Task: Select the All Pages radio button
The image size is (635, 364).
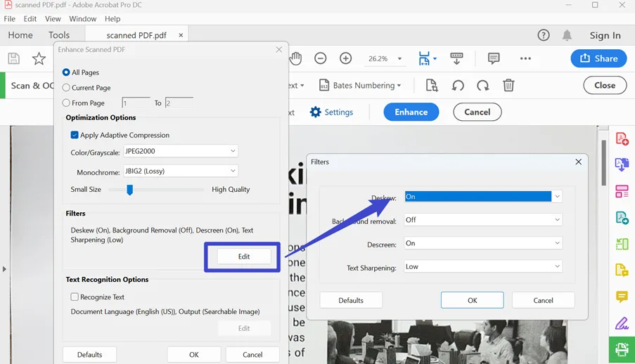Action: click(x=66, y=72)
